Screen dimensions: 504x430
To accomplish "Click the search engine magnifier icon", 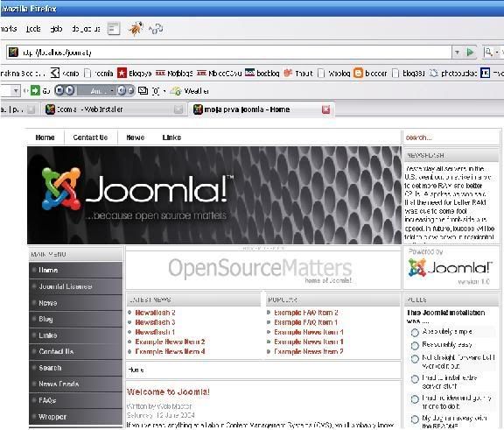I will click(x=488, y=52).
